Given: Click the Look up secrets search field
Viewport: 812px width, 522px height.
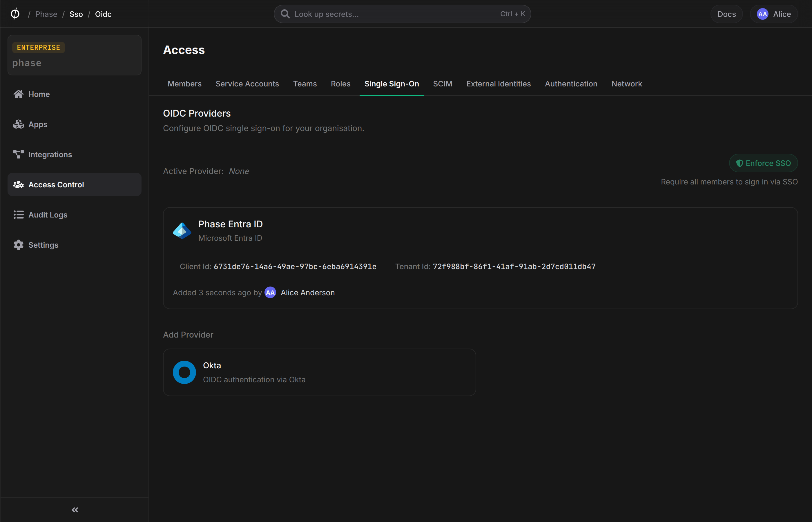Looking at the screenshot, I should (402, 14).
